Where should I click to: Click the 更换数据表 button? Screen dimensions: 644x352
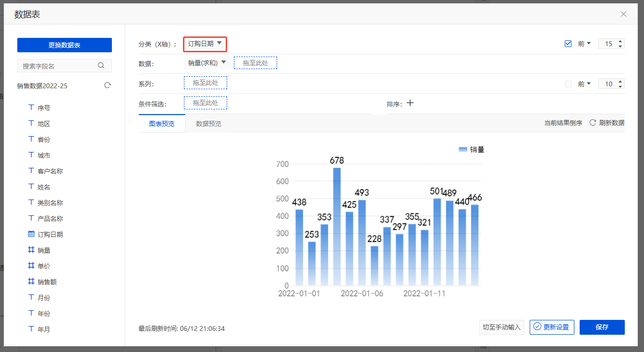[64, 45]
